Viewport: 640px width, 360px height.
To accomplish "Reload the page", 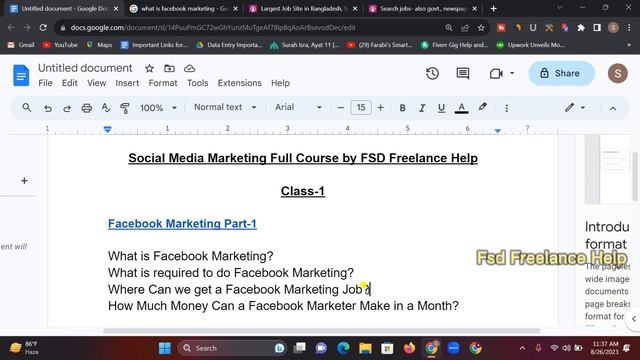I will pyautogui.click(x=43, y=27).
